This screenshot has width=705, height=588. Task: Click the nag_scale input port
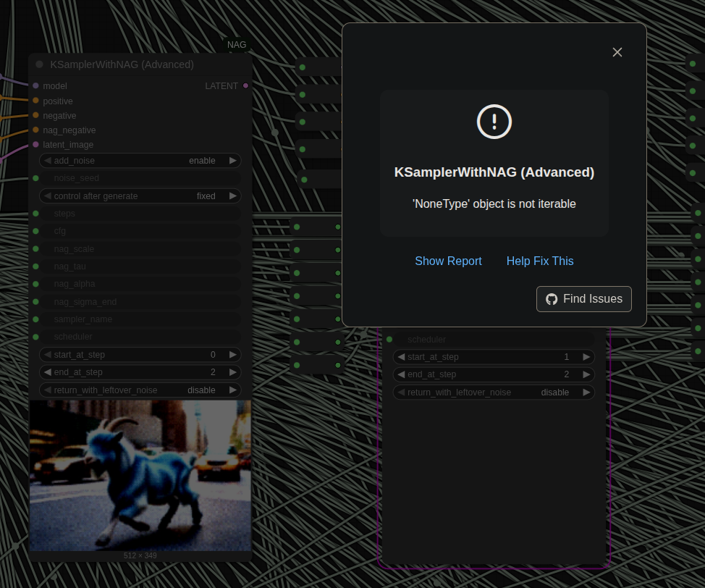click(x=35, y=249)
